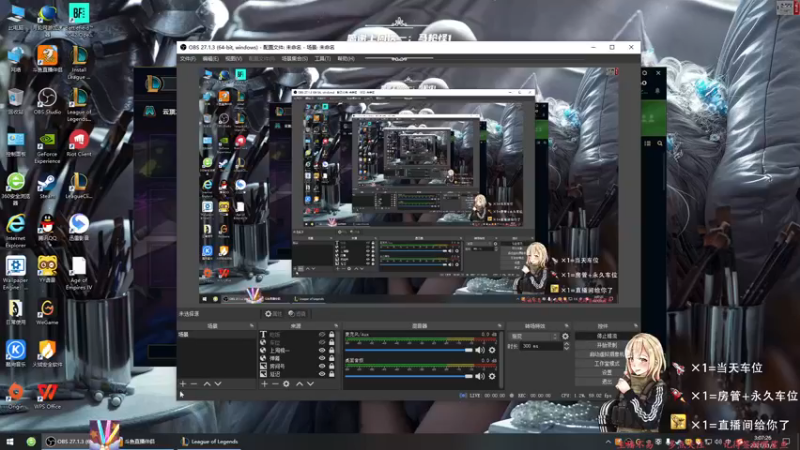Image resolution: width=800 pixels, height=450 pixels.
Task: Adjust 麦克风/Aux volume slider
Action: coord(409,350)
